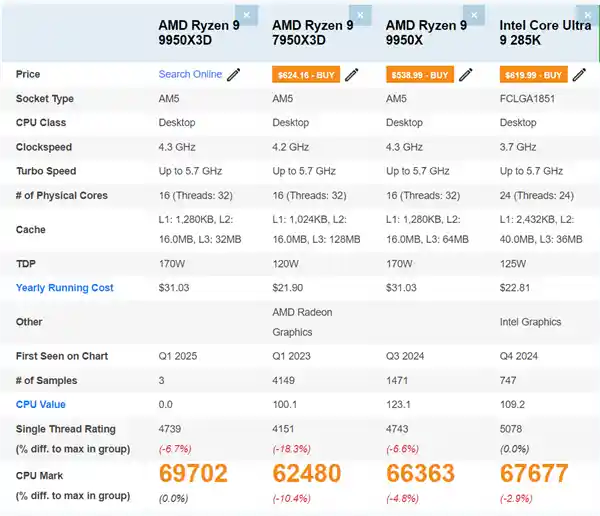
Task: Remove AMD Ryzen 9 9950X column with its X
Action: click(474, 15)
